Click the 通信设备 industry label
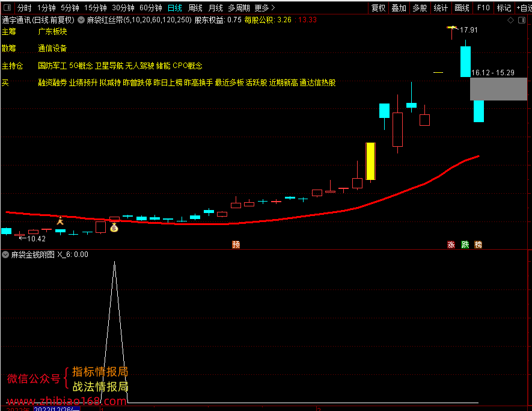532x411 pixels. 52,48
